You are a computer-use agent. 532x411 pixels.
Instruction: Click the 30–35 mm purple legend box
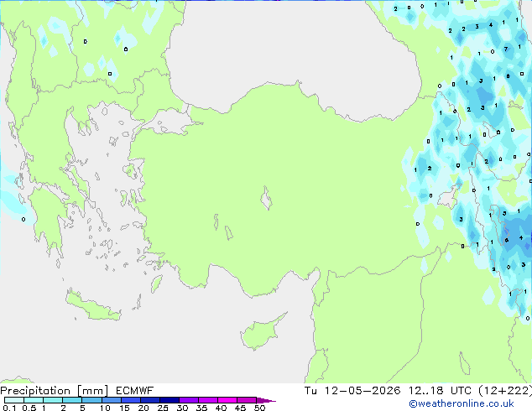189,400
